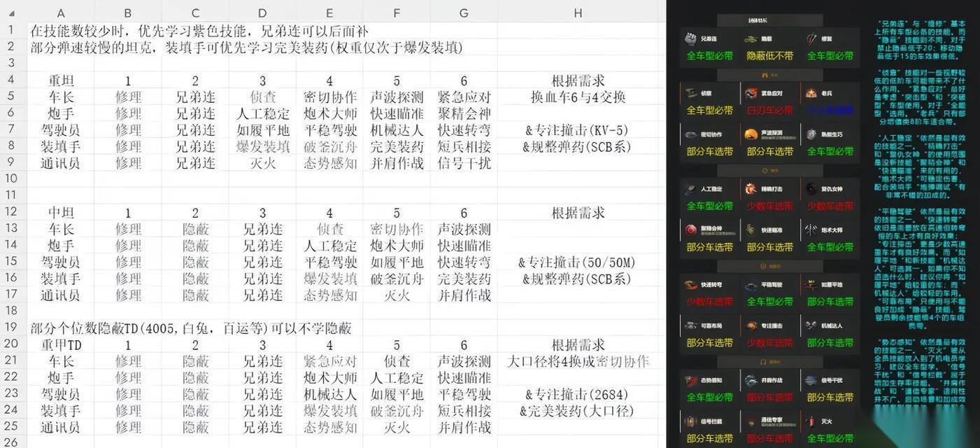Select the 车长 cell in row 5
980x448 pixels.
click(x=61, y=97)
